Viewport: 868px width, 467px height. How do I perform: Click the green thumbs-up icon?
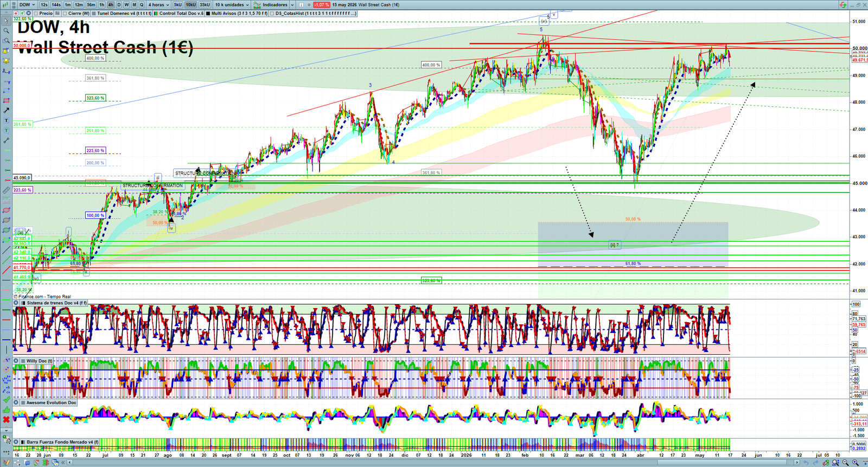tap(6, 410)
